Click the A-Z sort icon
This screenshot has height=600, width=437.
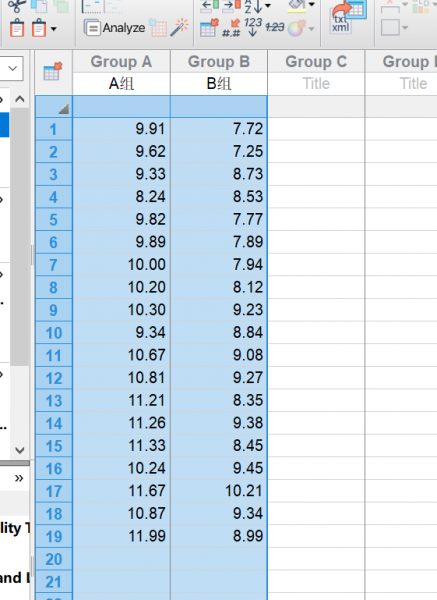coord(253,6)
